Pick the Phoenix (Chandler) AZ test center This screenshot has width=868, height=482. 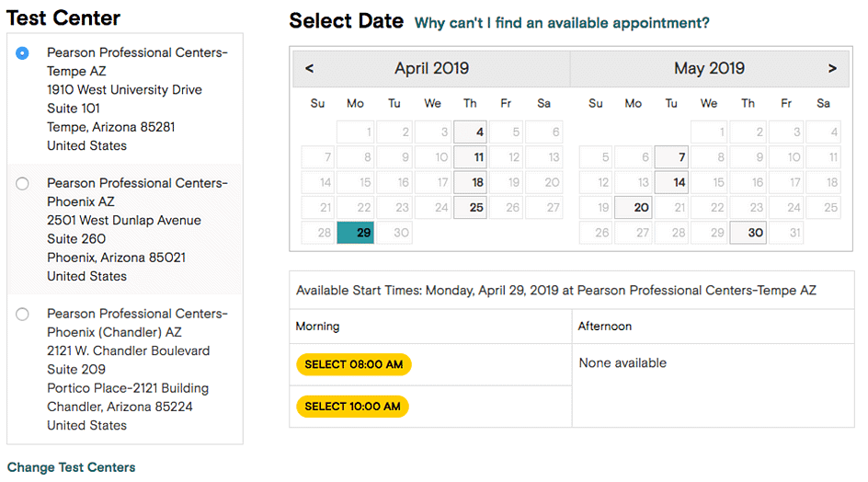pos(22,315)
